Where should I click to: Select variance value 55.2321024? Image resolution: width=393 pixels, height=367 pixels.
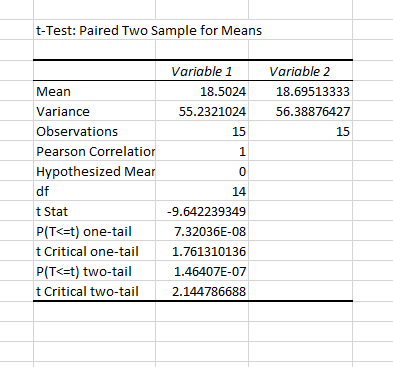202,111
